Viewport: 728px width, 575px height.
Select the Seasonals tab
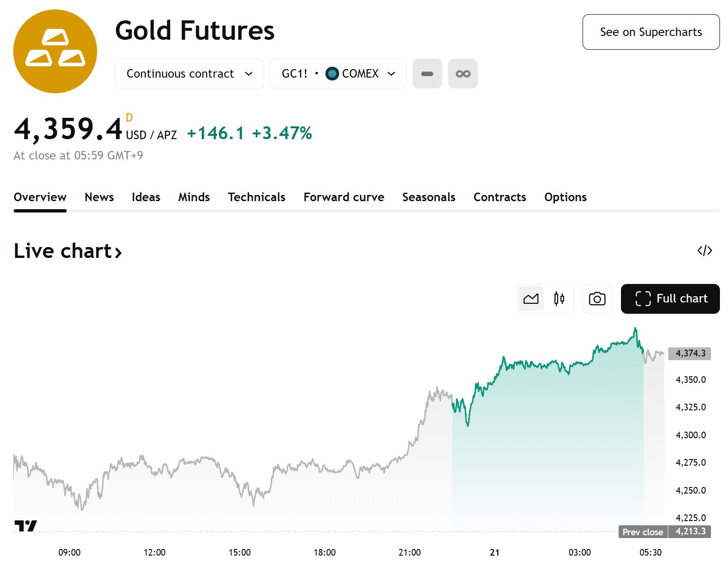(x=429, y=197)
